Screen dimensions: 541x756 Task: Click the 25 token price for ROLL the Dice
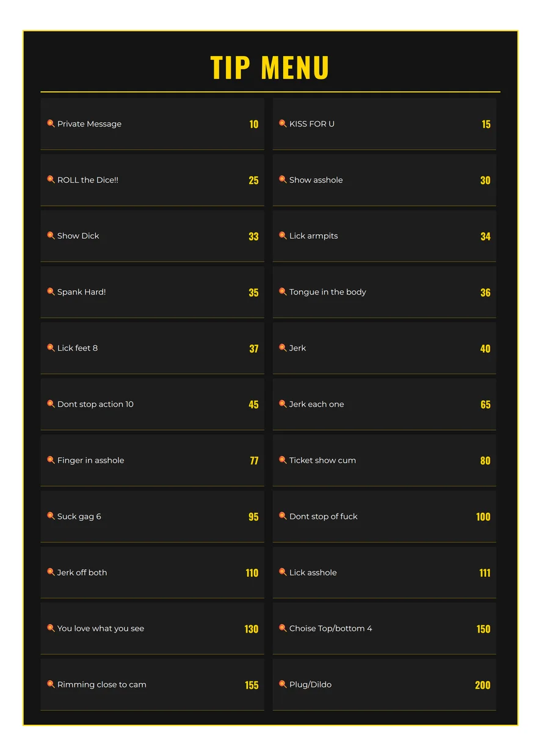coord(253,180)
